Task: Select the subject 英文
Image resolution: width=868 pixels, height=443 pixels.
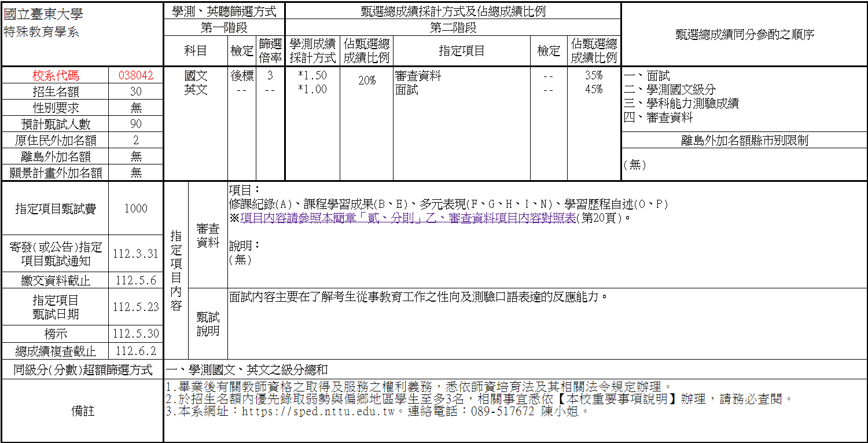Action: 196,89
